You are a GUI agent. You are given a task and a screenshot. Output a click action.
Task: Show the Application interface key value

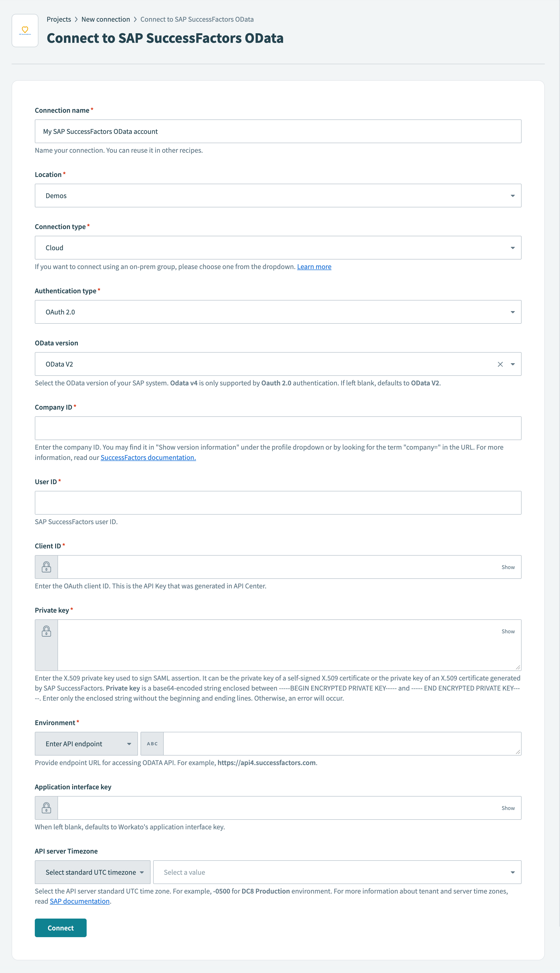click(508, 808)
